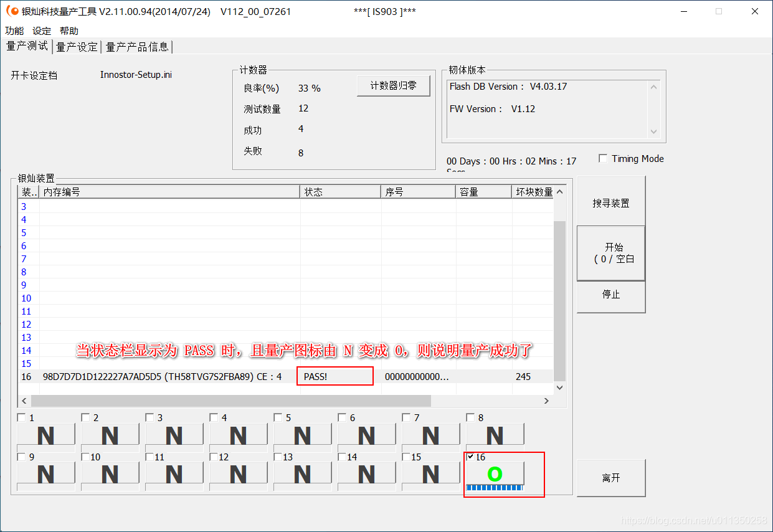Enable the port 15 checkbox

point(407,457)
